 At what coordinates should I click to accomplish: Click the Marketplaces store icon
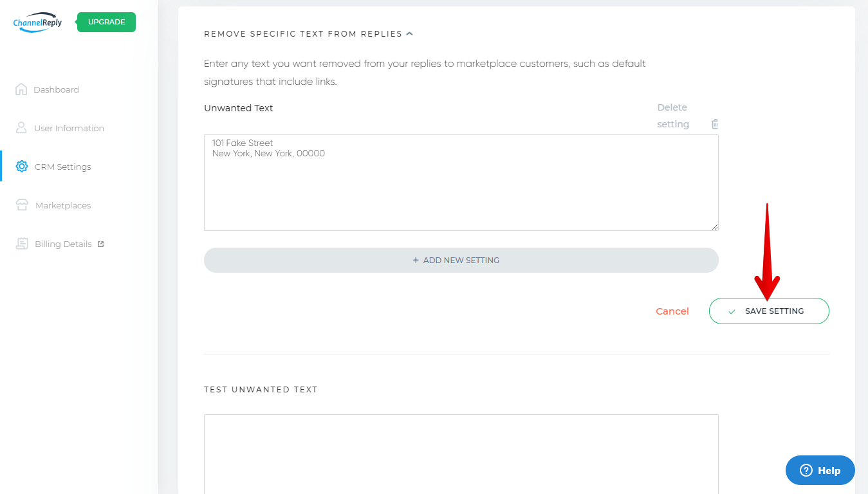point(22,205)
